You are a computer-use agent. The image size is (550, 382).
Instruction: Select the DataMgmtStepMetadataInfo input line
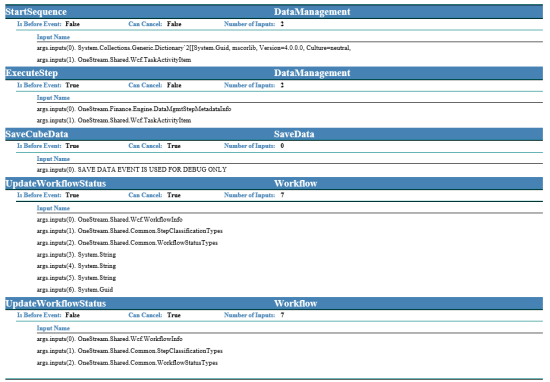pyautogui.click(x=134, y=109)
